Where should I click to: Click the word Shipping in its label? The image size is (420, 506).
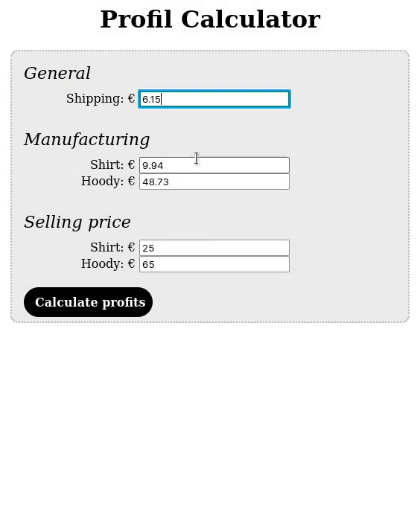click(x=95, y=99)
